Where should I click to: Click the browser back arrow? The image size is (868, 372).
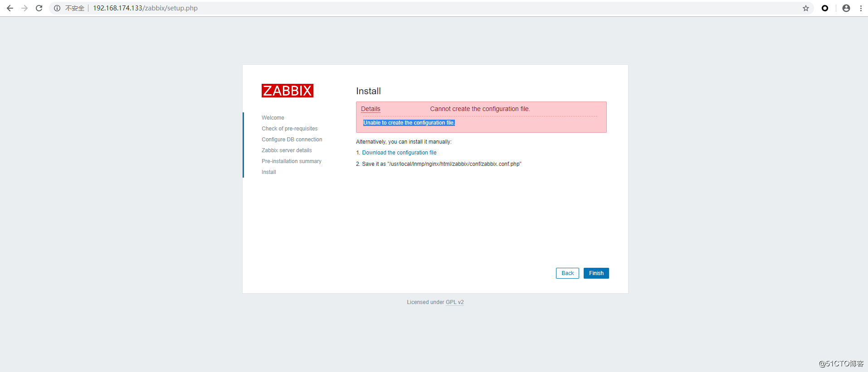pos(10,8)
